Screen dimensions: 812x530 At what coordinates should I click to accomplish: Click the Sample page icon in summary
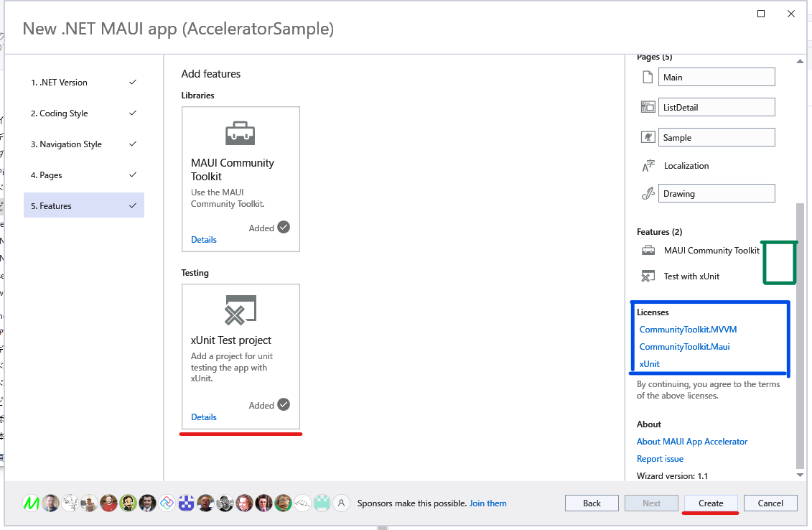pos(648,137)
